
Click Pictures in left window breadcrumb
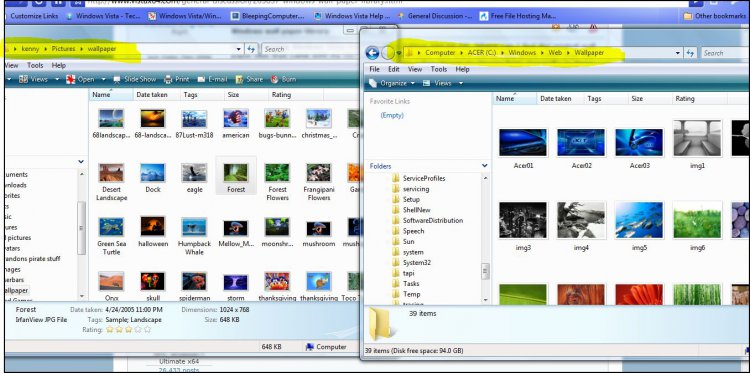click(63, 49)
